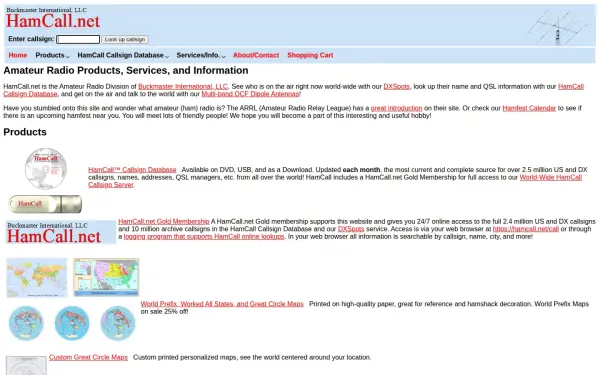Screen dimensions: 600x375
Task: Click the HamCall USB drive image
Action: click(x=45, y=204)
